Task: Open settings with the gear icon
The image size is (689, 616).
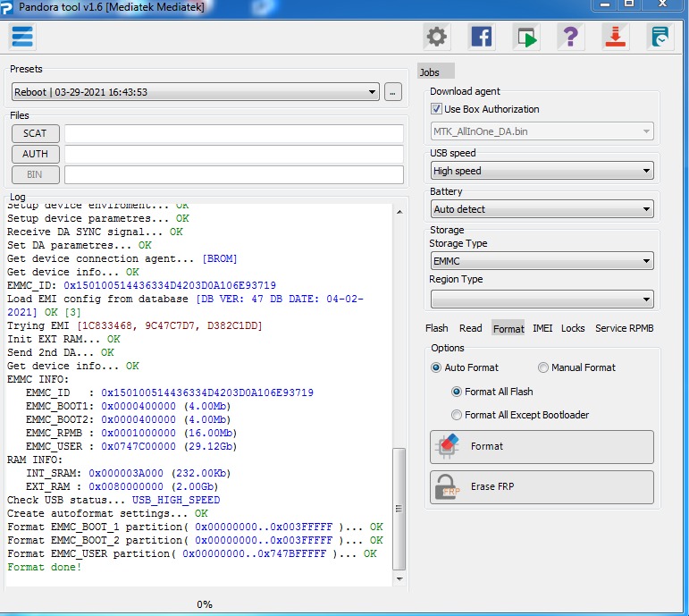Action: [436, 36]
